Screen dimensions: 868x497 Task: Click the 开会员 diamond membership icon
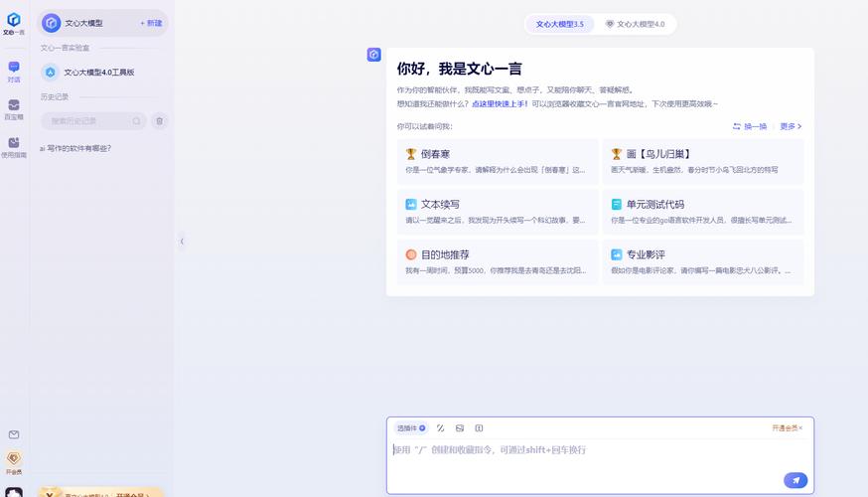point(14,458)
